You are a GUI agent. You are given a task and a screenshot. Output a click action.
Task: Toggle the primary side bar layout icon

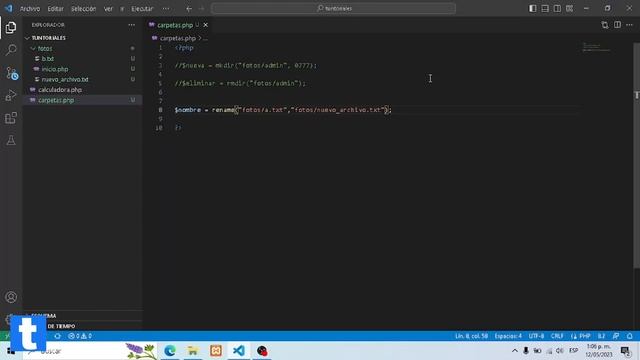click(x=533, y=9)
